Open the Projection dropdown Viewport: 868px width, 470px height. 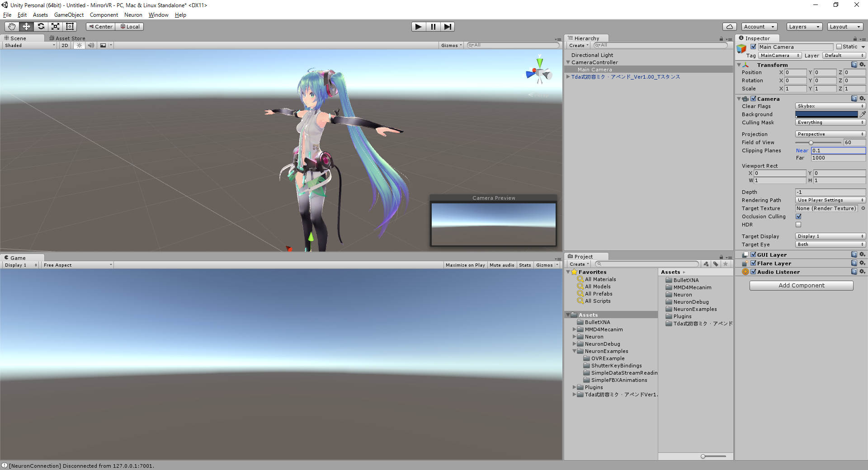(x=830, y=134)
